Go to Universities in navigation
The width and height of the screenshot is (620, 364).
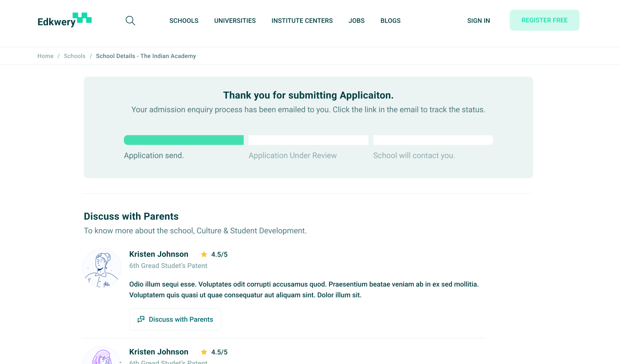(235, 21)
